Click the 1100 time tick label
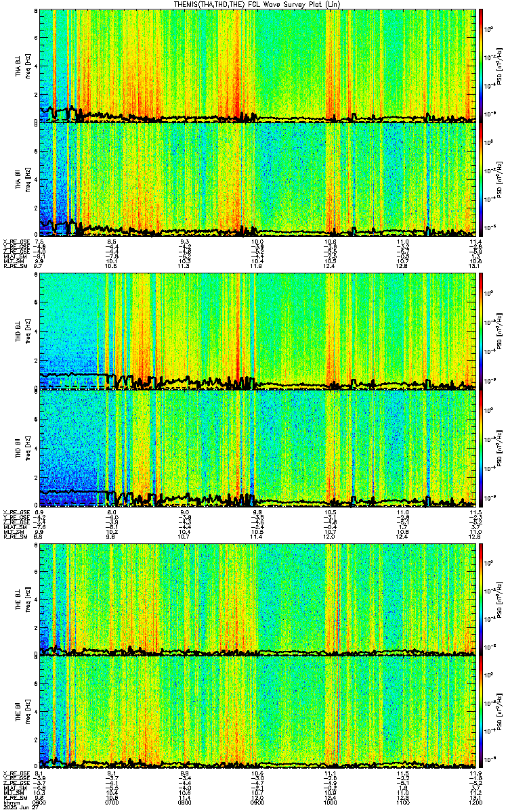 pyautogui.click(x=402, y=801)
